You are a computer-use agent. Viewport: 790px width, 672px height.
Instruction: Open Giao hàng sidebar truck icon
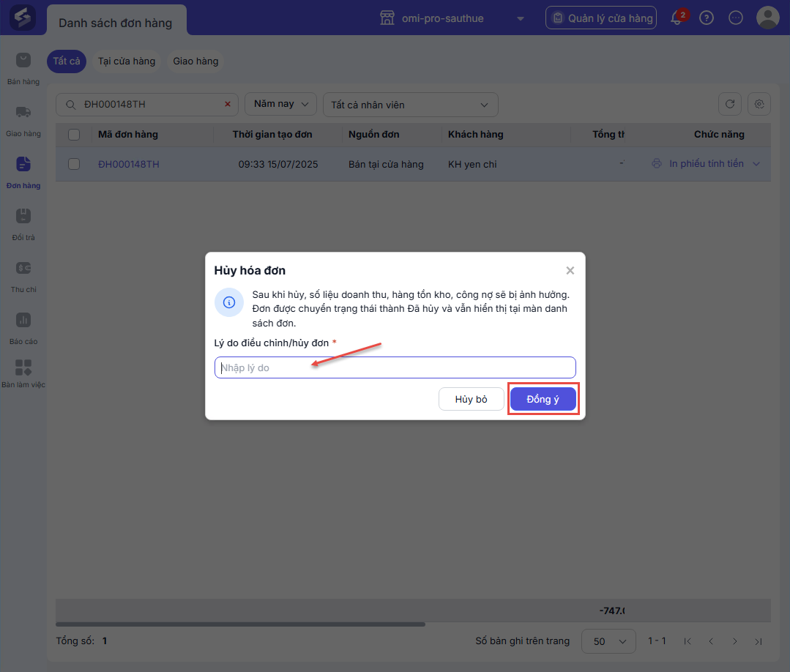pyautogui.click(x=23, y=112)
